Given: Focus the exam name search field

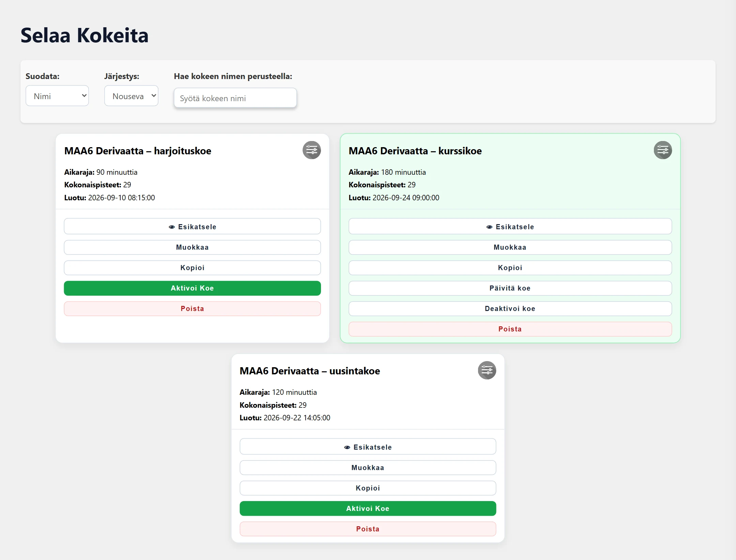Looking at the screenshot, I should (235, 98).
